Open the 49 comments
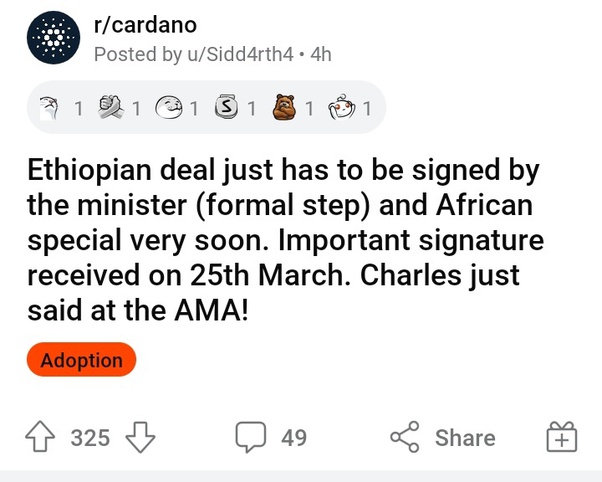The image size is (602, 482). (270, 437)
